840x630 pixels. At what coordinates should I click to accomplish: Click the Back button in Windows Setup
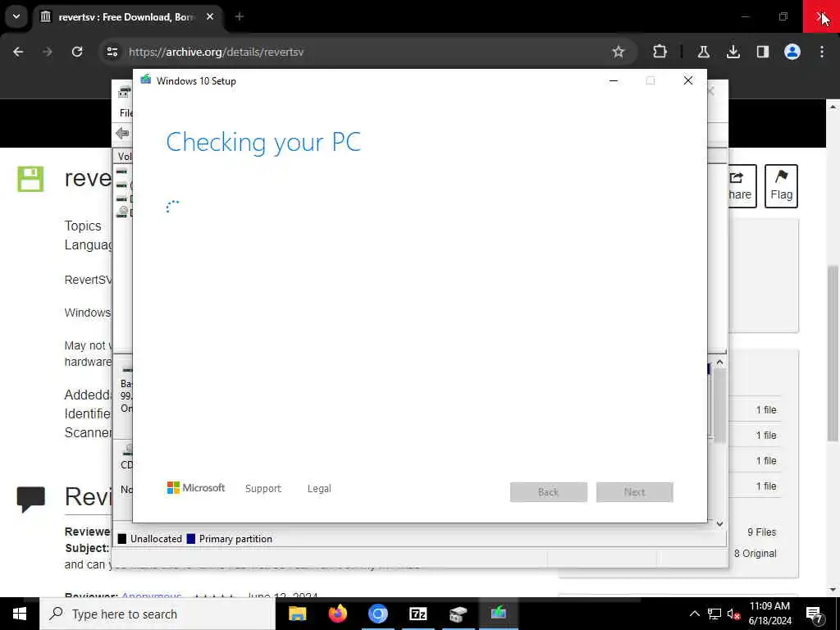coord(549,492)
